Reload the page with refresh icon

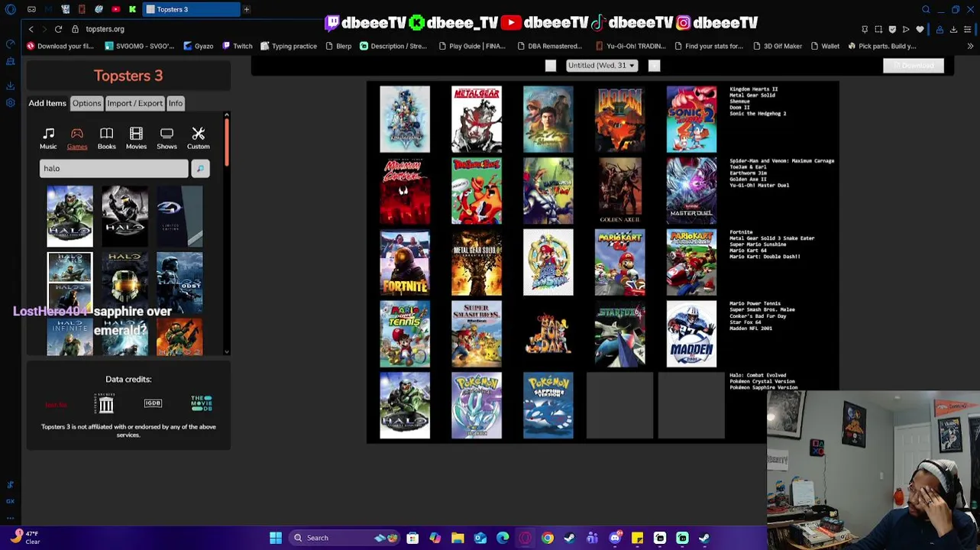coord(58,29)
